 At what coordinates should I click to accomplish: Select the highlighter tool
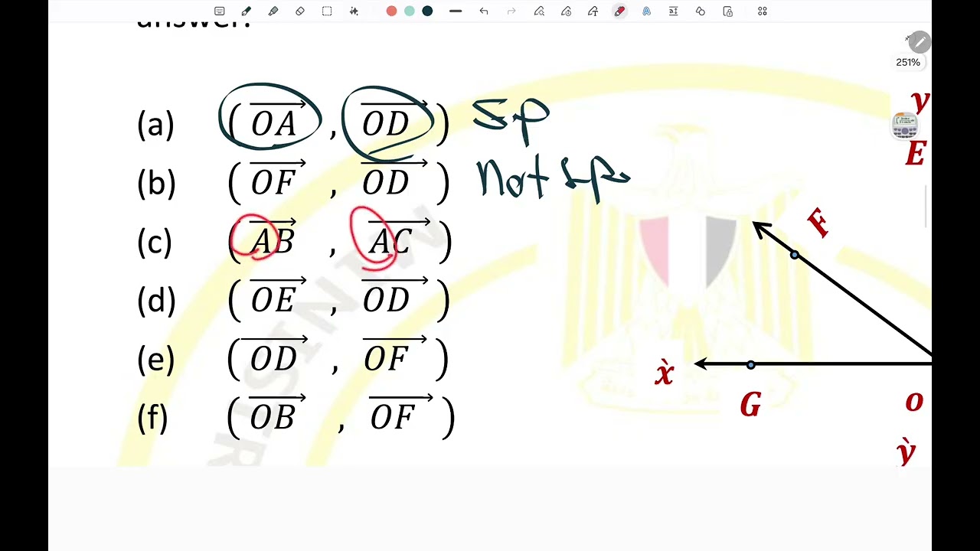273,11
